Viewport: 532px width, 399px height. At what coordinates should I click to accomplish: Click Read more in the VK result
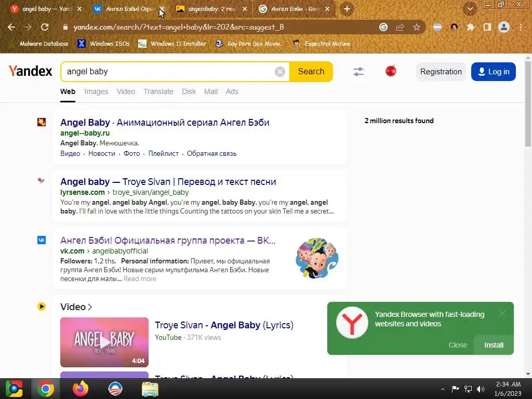[x=140, y=279]
